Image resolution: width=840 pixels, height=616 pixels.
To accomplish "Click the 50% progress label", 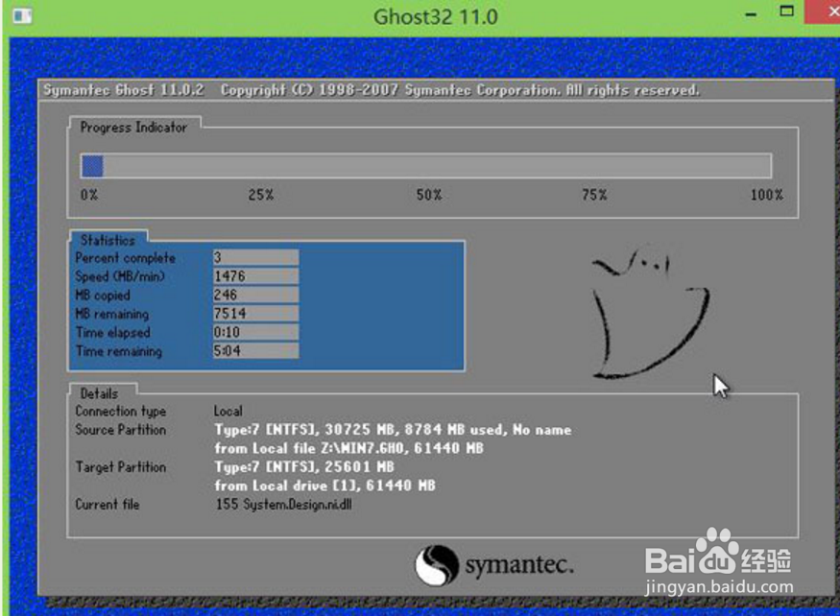I will coord(430,195).
